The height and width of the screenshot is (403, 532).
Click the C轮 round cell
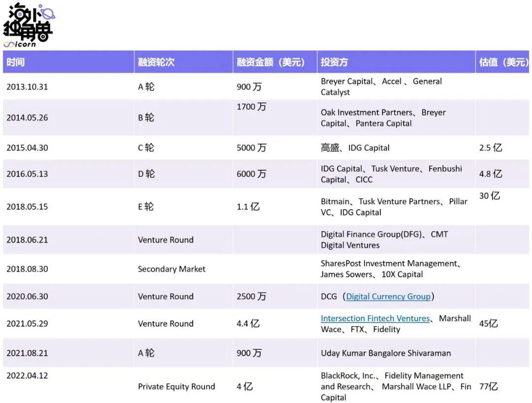(x=146, y=148)
